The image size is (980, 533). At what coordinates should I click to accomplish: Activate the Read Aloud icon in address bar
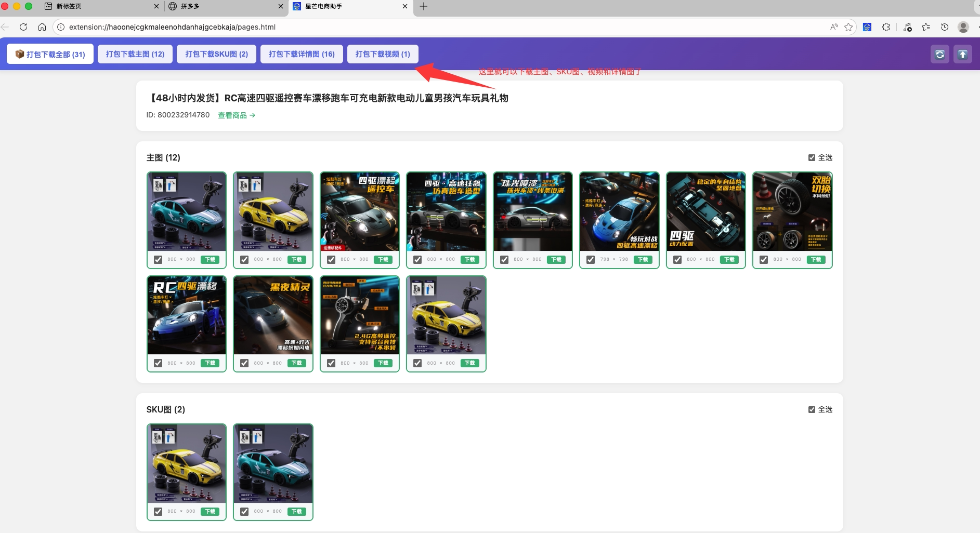(x=834, y=27)
